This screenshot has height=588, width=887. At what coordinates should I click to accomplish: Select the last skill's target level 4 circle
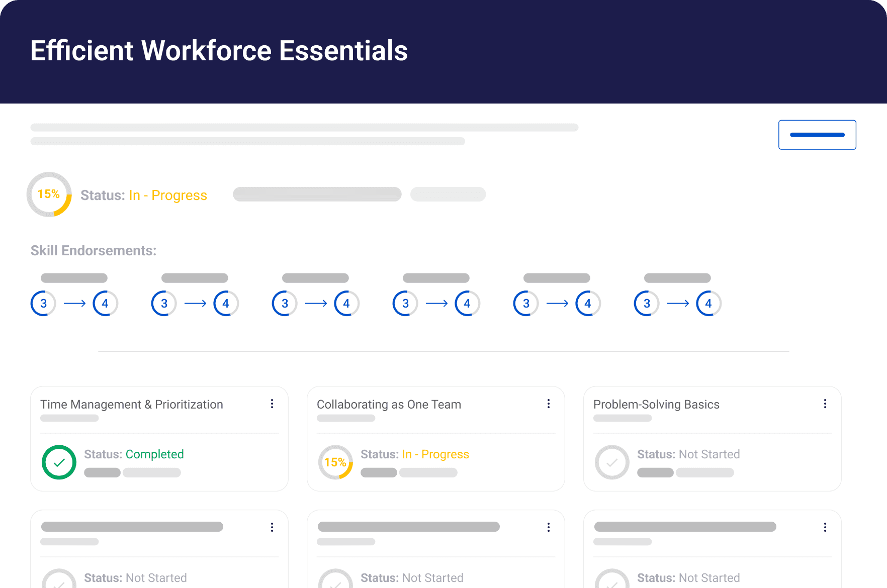pos(708,304)
